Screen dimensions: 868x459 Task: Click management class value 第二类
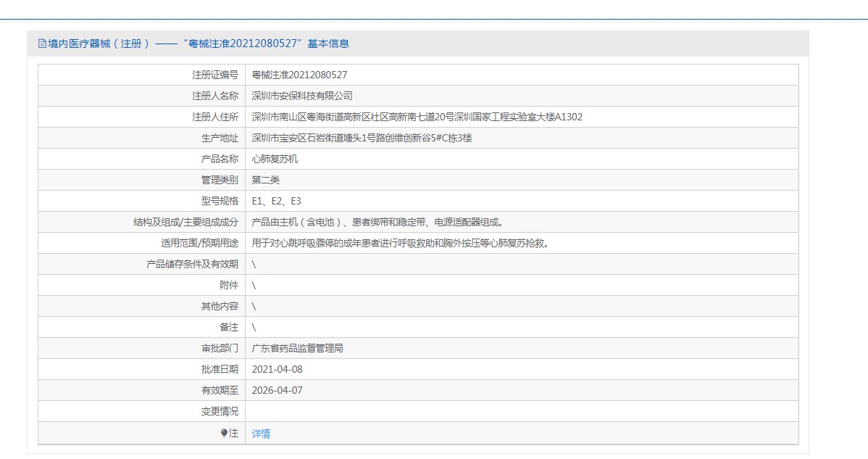266,180
